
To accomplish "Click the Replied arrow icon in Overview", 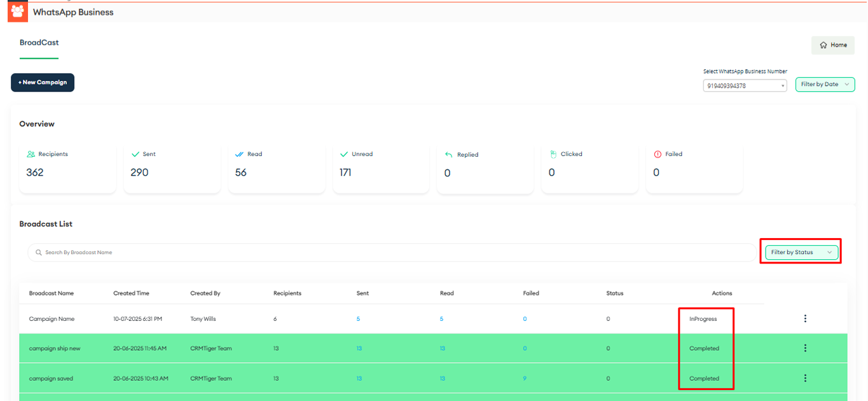I will coord(449,155).
